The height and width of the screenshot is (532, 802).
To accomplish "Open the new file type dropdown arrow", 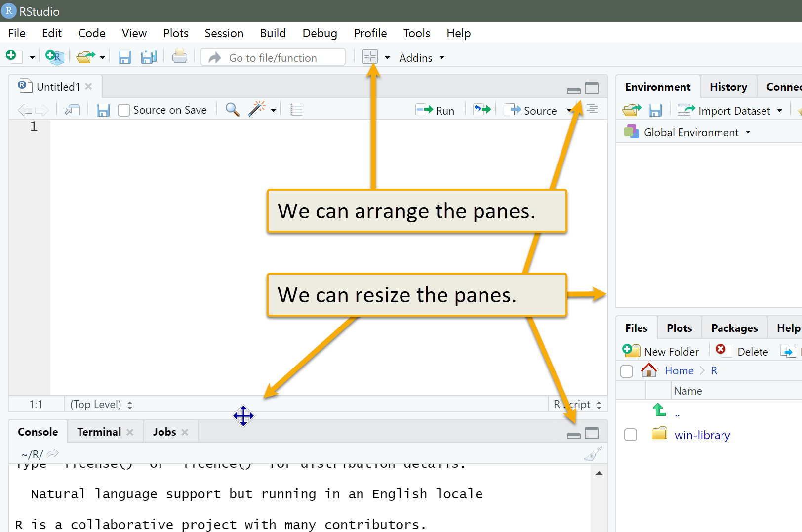I will 32,58.
